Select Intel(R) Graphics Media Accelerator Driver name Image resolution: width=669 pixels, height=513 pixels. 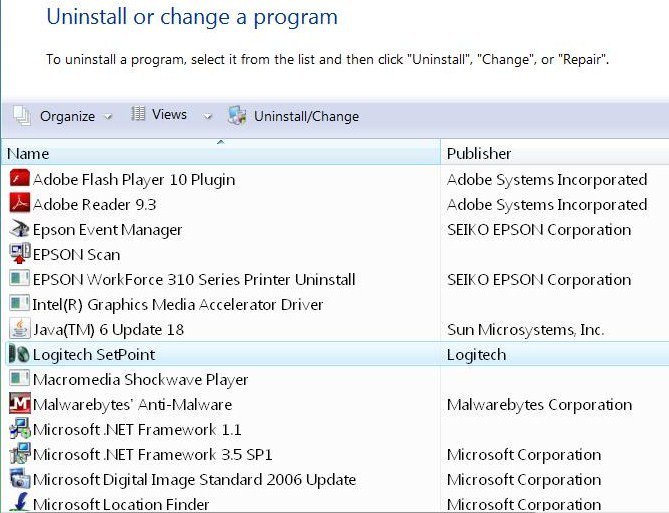177,305
